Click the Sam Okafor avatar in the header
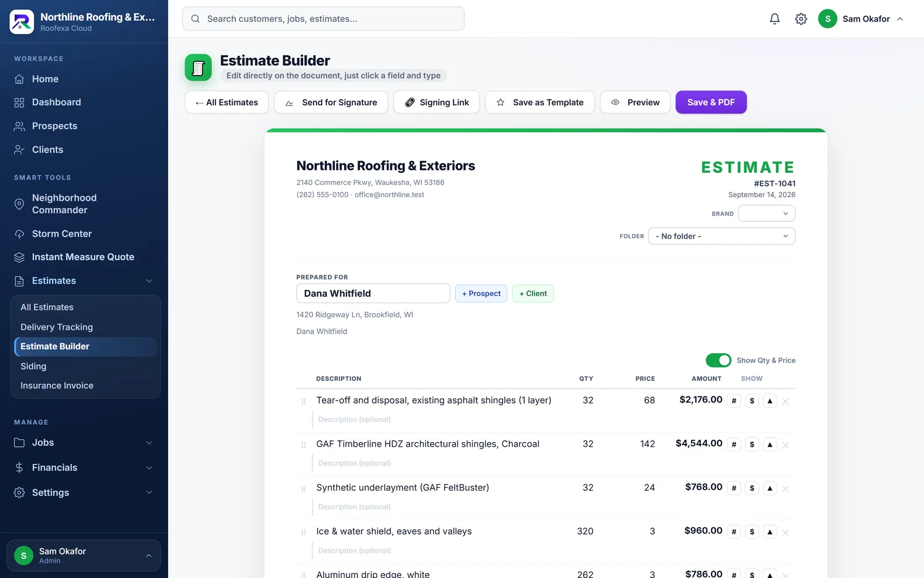 (828, 19)
